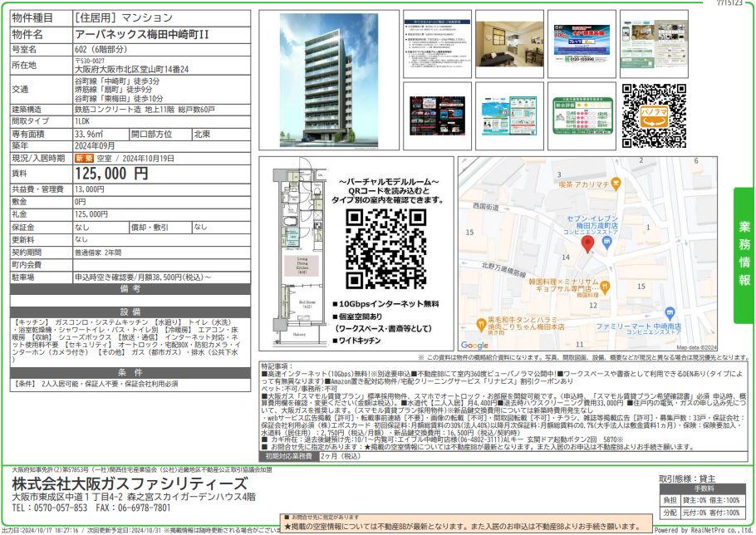Viewport: 756px width, 535px height.
Task: Click the management fee 13,000円 value
Action: tap(90, 189)
